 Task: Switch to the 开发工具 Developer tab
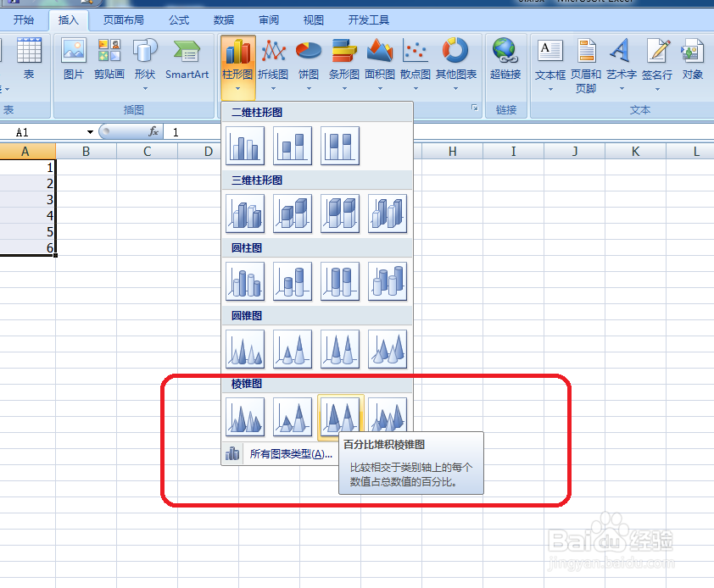pyautogui.click(x=369, y=20)
